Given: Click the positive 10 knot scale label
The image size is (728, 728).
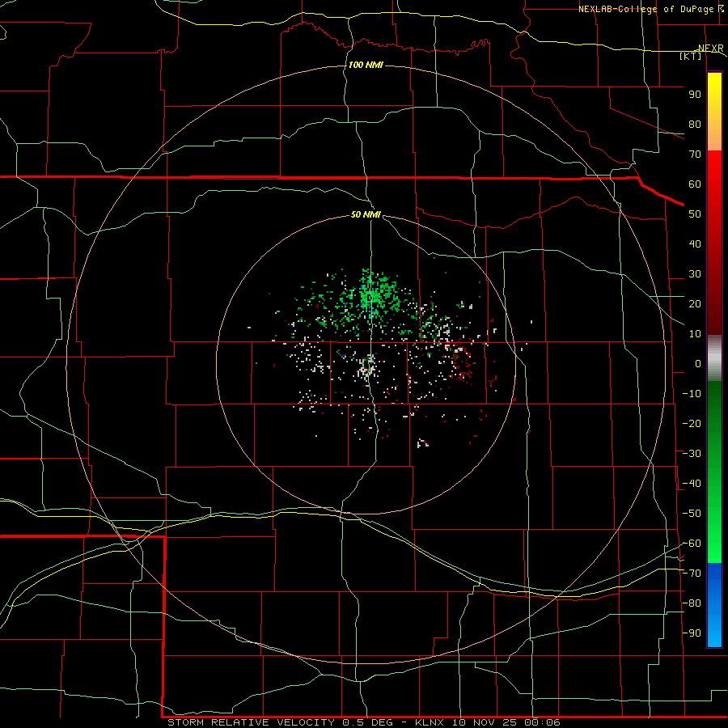Looking at the screenshot, I should [x=695, y=334].
